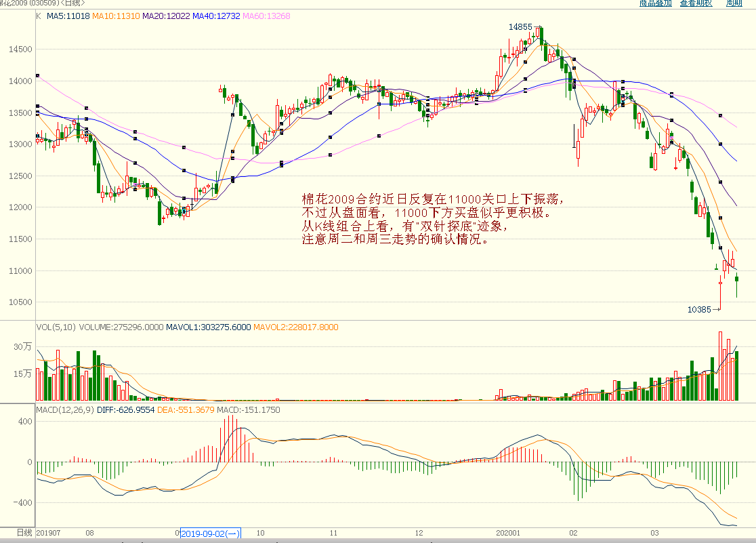Click the 查看期权 link
Viewport: 756px width, 543px height.
(x=696, y=3)
